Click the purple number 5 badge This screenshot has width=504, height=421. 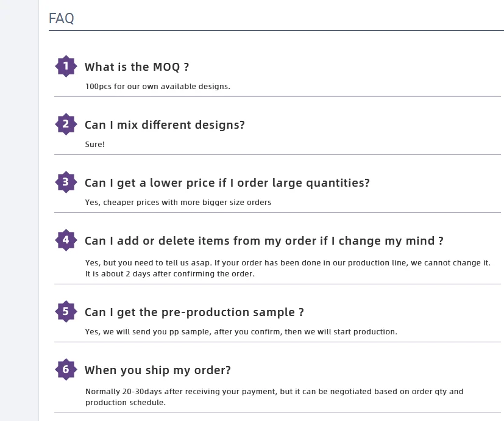tap(66, 311)
